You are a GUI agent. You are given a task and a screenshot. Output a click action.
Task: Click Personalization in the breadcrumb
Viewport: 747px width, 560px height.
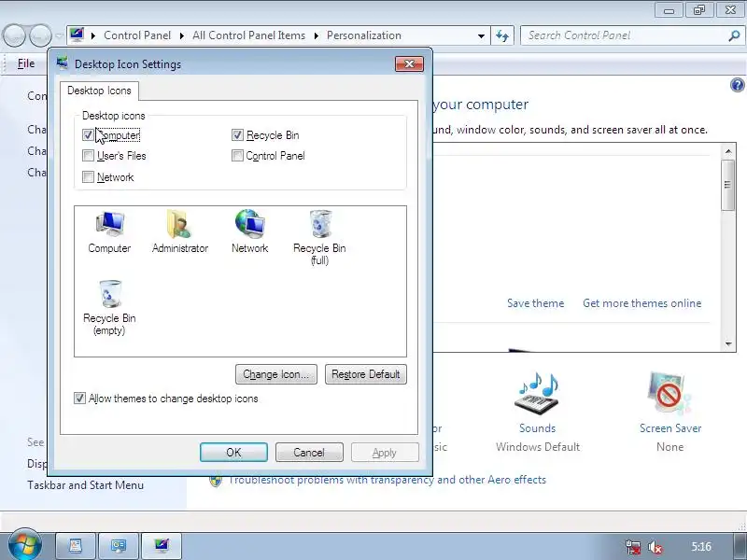364,35
